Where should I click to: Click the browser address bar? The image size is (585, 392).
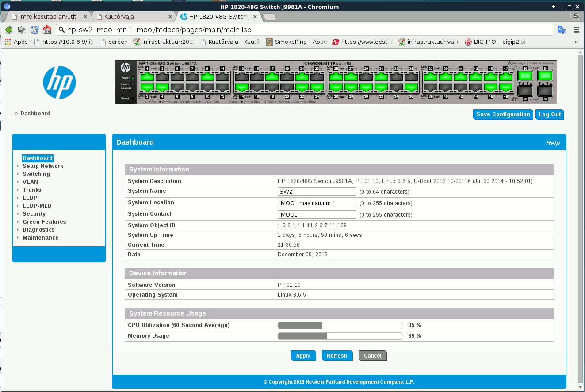[305, 30]
